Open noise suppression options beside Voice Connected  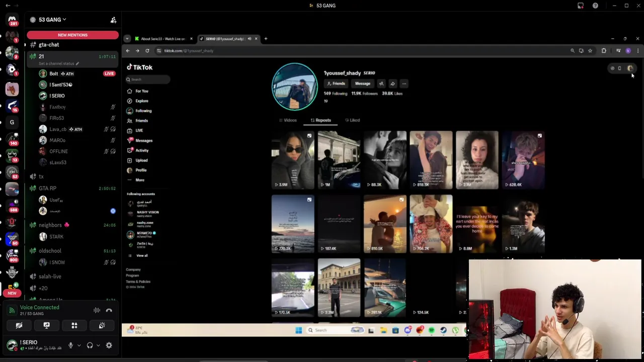[x=97, y=310]
